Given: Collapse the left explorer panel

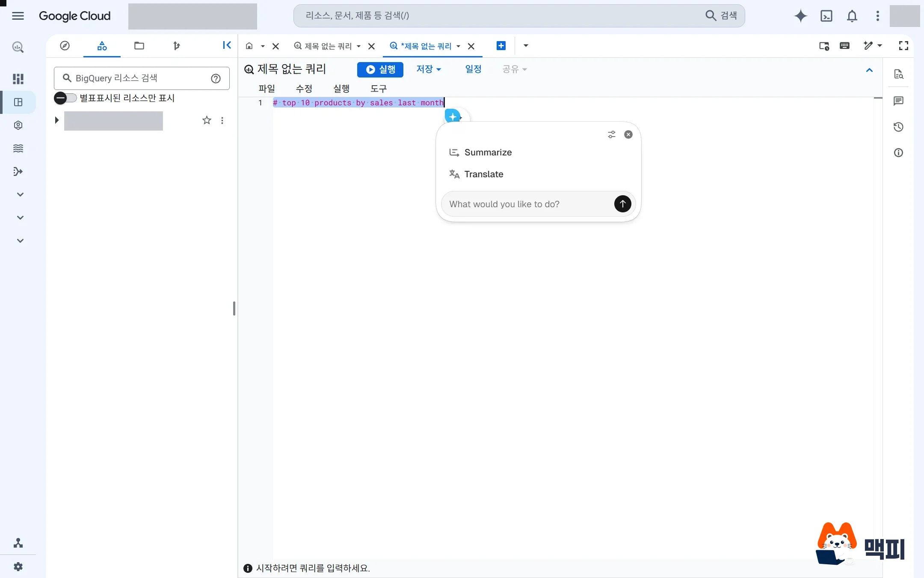Looking at the screenshot, I should [227, 45].
